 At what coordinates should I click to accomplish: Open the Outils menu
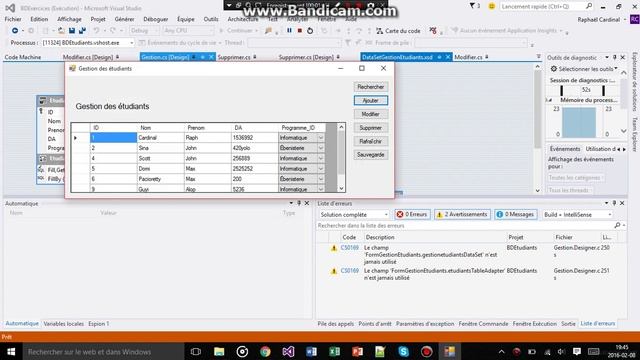pos(211,19)
